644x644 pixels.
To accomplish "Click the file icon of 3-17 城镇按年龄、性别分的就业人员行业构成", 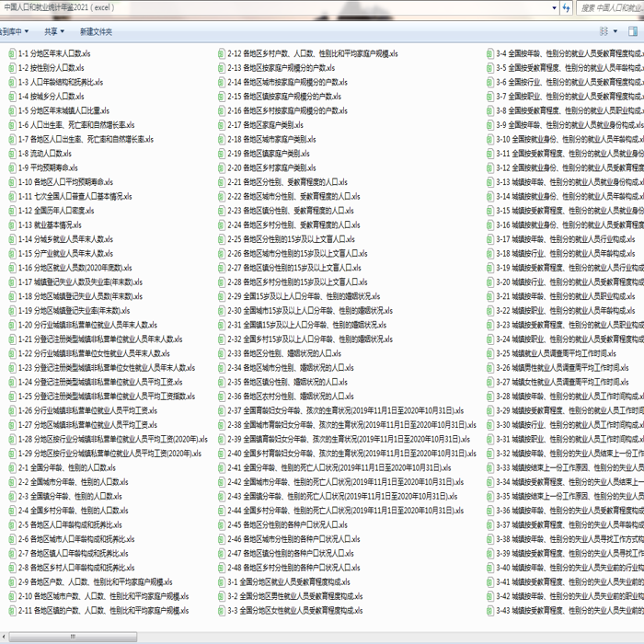I will point(490,239).
